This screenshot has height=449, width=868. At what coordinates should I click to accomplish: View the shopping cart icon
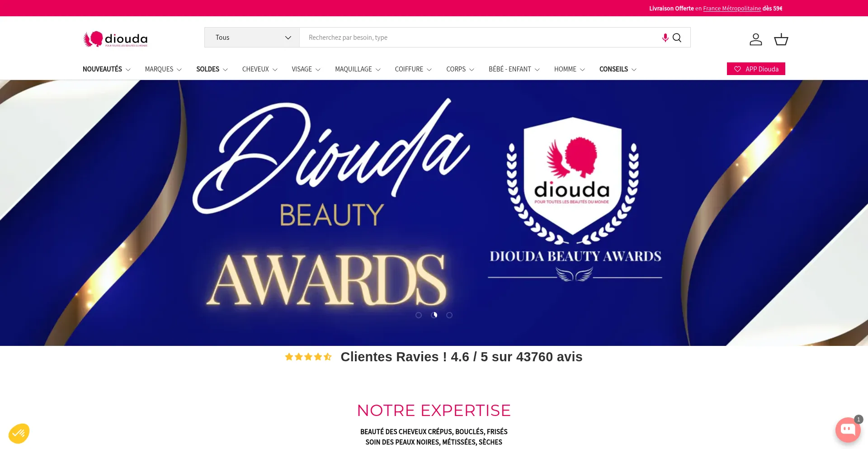(781, 39)
